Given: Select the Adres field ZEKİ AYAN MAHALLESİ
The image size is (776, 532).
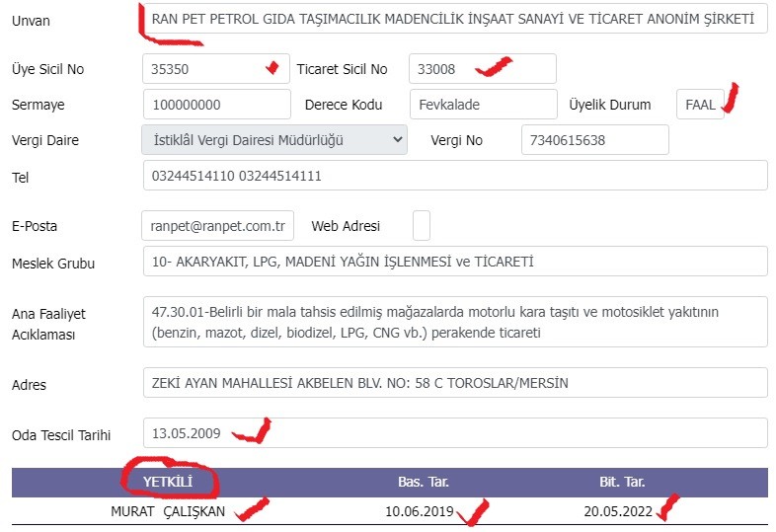Looking at the screenshot, I should (x=455, y=383).
